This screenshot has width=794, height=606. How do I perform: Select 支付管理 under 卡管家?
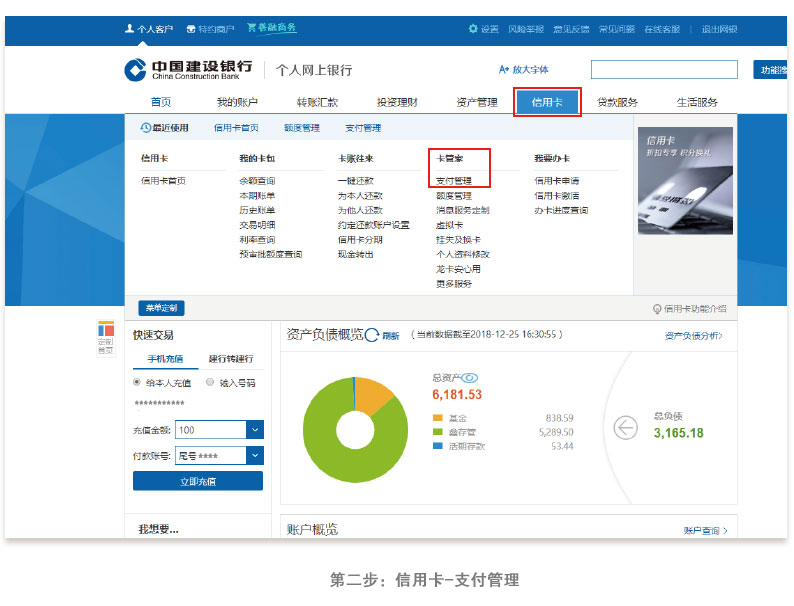click(x=453, y=181)
